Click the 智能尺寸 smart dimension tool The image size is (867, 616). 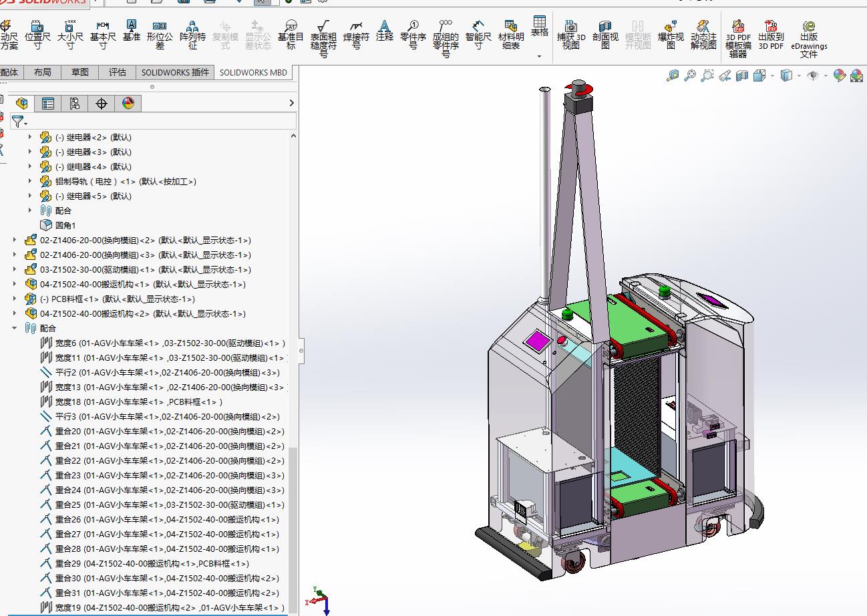pyautogui.click(x=478, y=35)
